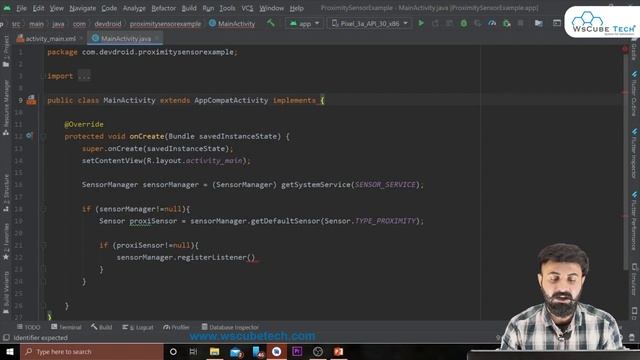
Task: Click the override gutter icon on line 12
Action: pos(29,136)
